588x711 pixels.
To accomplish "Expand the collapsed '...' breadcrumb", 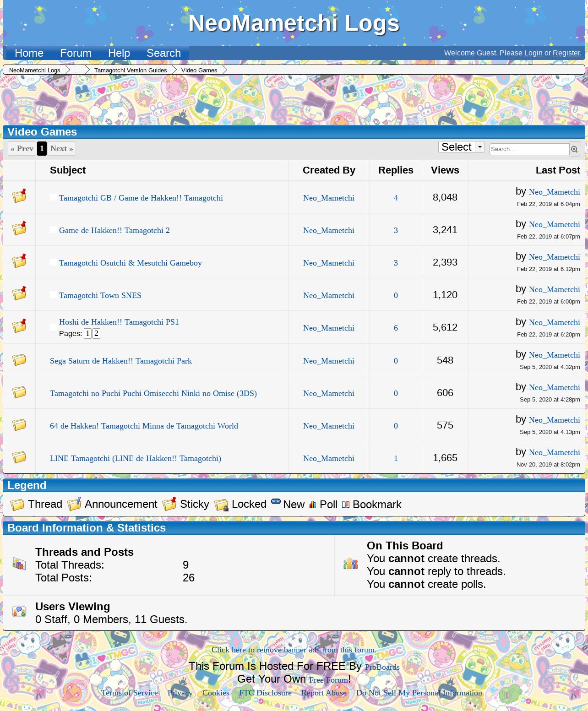I will 77,71.
